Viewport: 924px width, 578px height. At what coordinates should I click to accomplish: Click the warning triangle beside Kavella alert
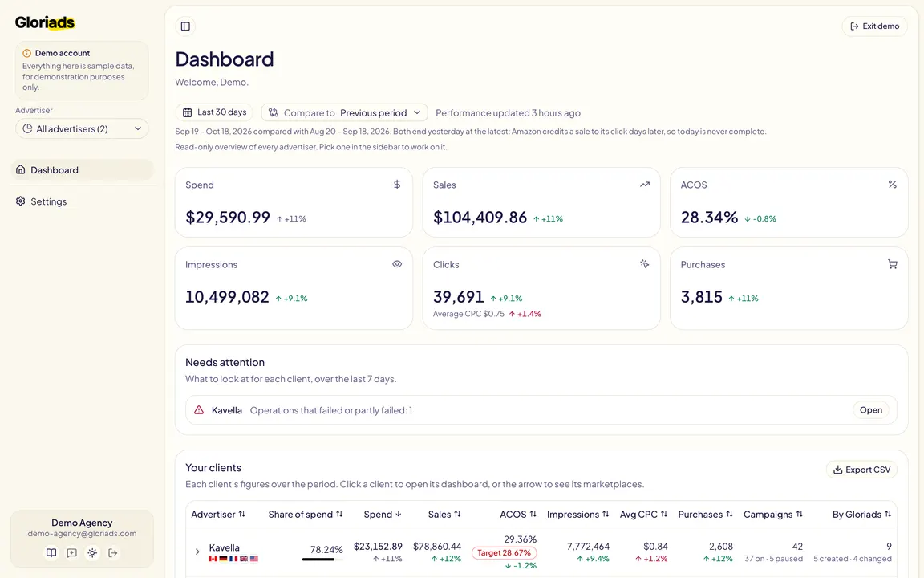(x=199, y=410)
